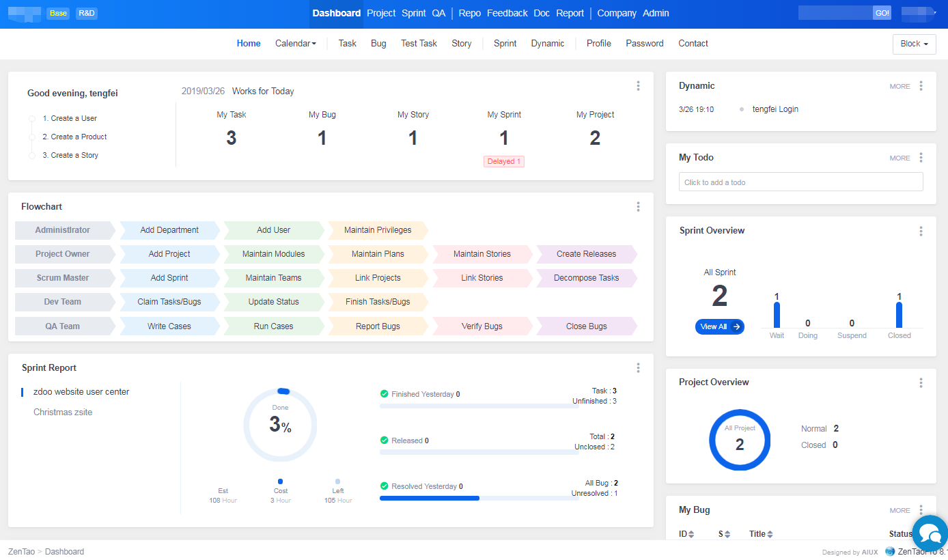Click the Project Overview options icon

(921, 382)
